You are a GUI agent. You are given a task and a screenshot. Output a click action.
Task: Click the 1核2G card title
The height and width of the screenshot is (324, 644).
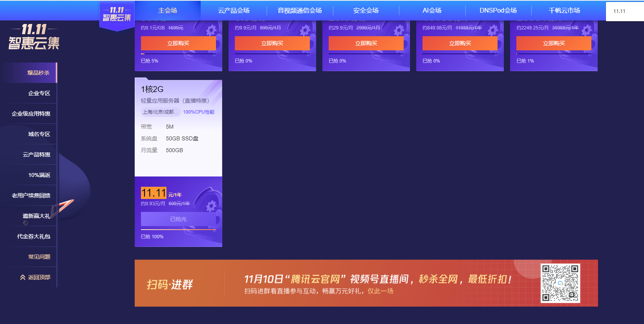pos(152,89)
